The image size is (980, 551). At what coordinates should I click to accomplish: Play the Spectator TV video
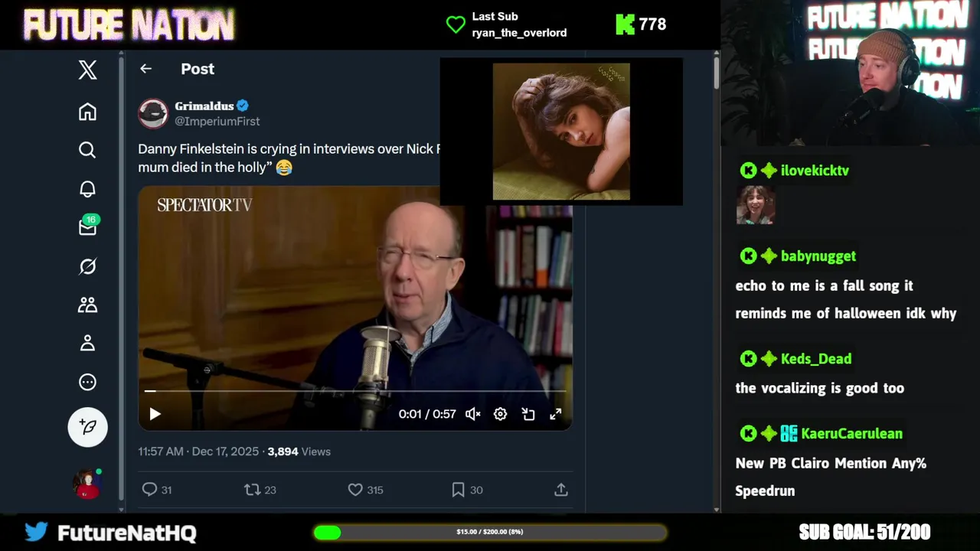(x=155, y=414)
